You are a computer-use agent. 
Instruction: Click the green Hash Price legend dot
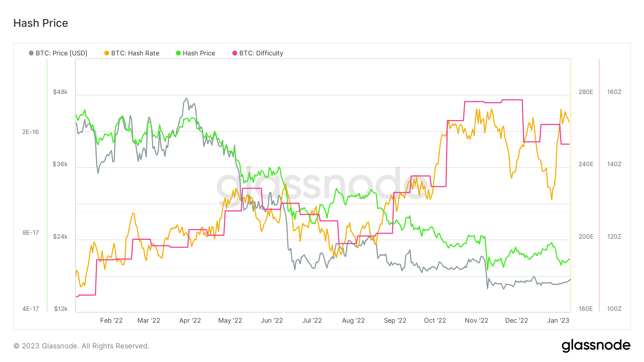coord(178,53)
